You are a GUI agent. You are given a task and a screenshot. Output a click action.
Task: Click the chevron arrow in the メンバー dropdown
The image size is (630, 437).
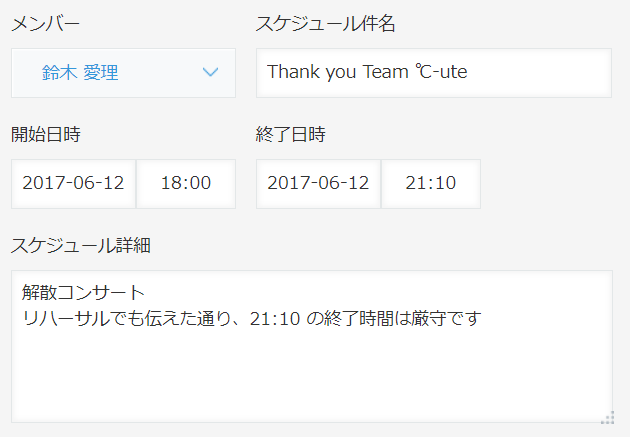(x=210, y=72)
